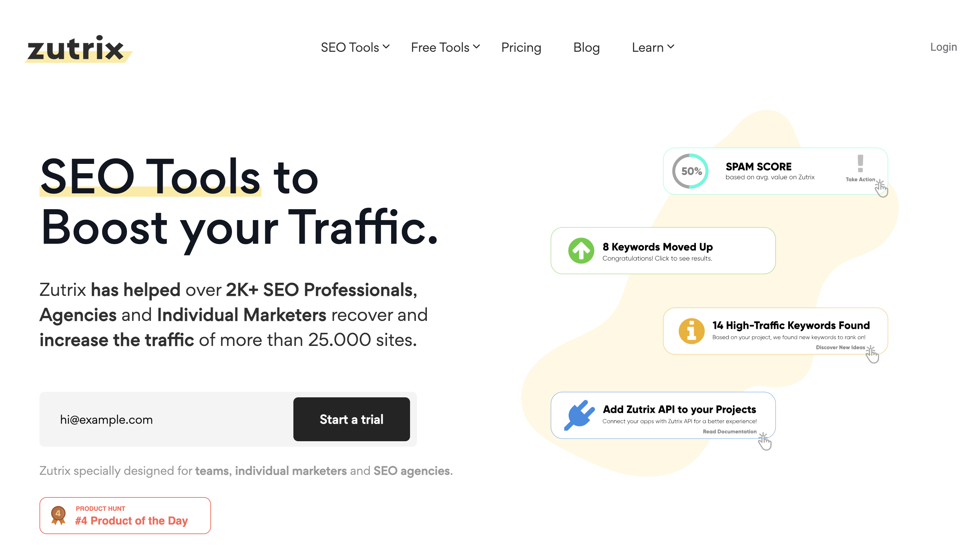The width and height of the screenshot is (980, 554).
Task: Expand the Learn navigation menu
Action: 652,47
